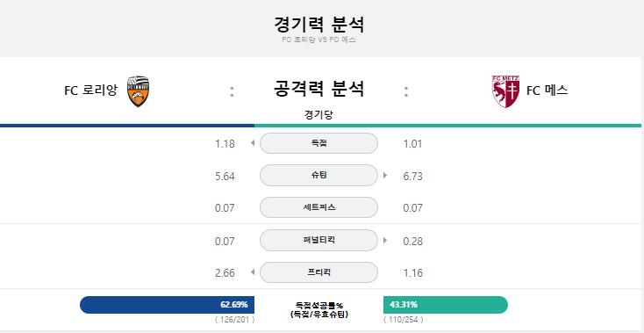The height and width of the screenshot is (333, 644).
Task: Select the 득점 stat pill
Action: [x=318, y=143]
